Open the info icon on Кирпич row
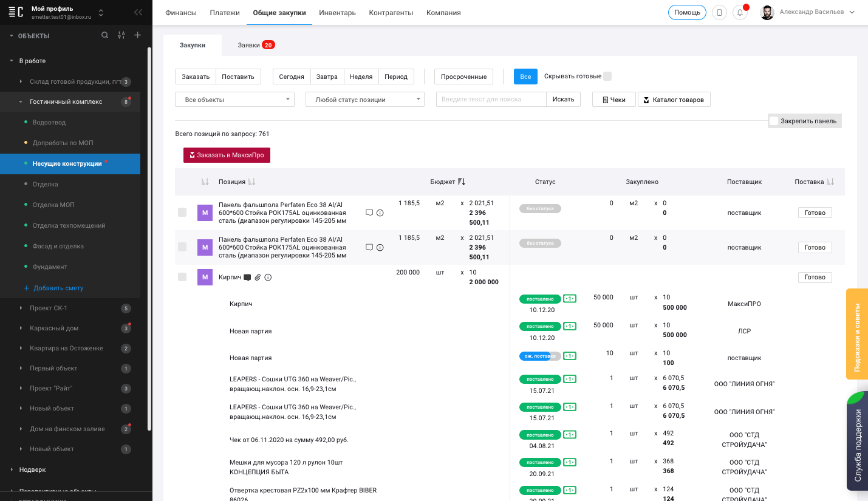868x501 pixels. (268, 278)
